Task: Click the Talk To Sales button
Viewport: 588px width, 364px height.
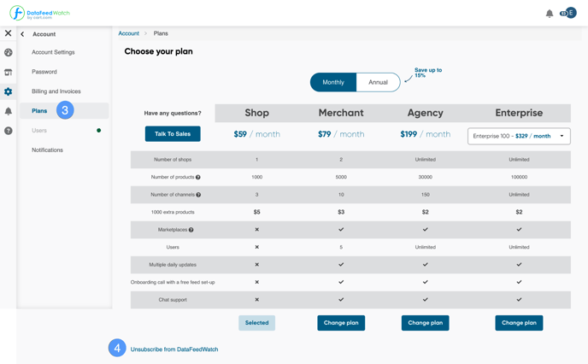Action: pyautogui.click(x=173, y=134)
